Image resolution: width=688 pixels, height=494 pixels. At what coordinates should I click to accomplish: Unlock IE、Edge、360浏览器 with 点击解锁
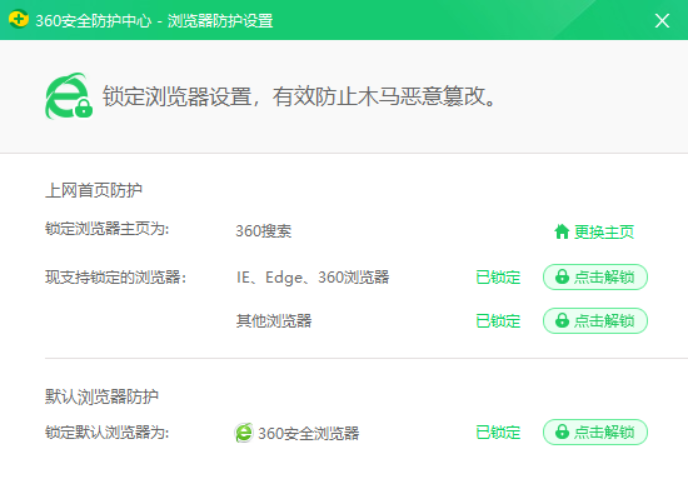tap(595, 277)
